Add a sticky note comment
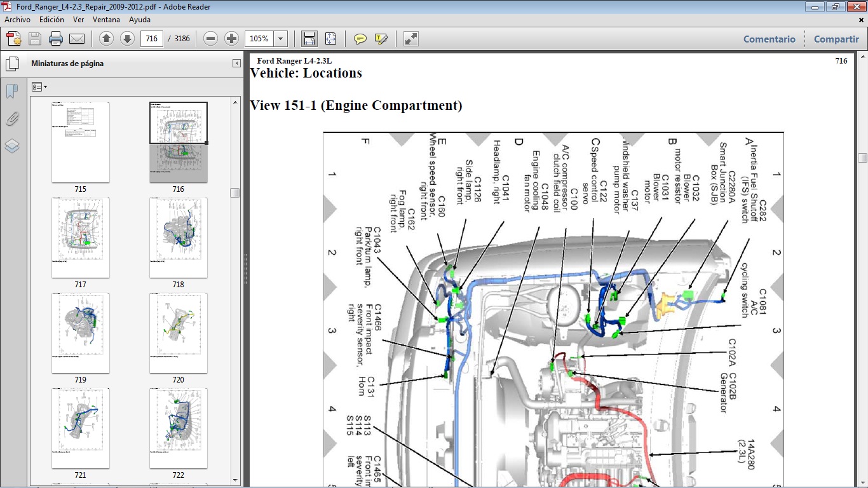The width and height of the screenshot is (868, 488). coord(360,39)
